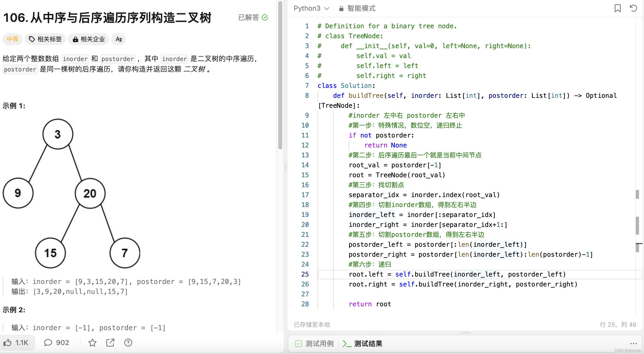Click the problem title 106
The width and height of the screenshot is (644, 354).
pyautogui.click(x=107, y=18)
